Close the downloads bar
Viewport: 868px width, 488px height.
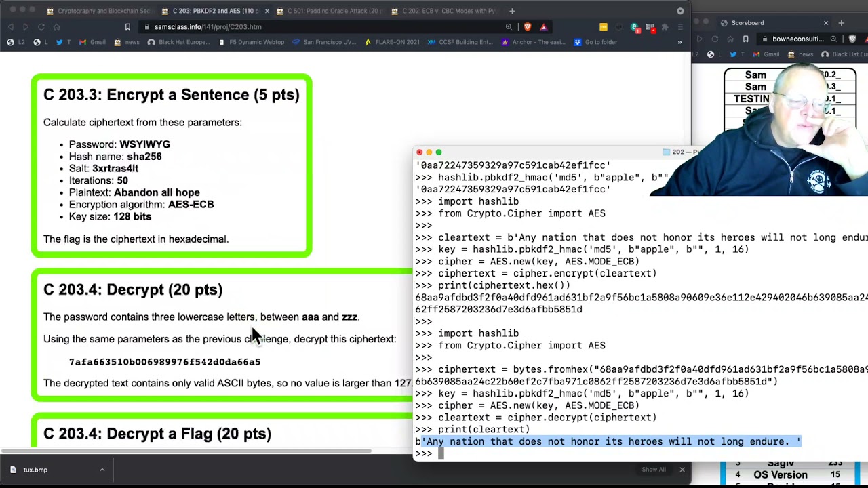pos(682,470)
